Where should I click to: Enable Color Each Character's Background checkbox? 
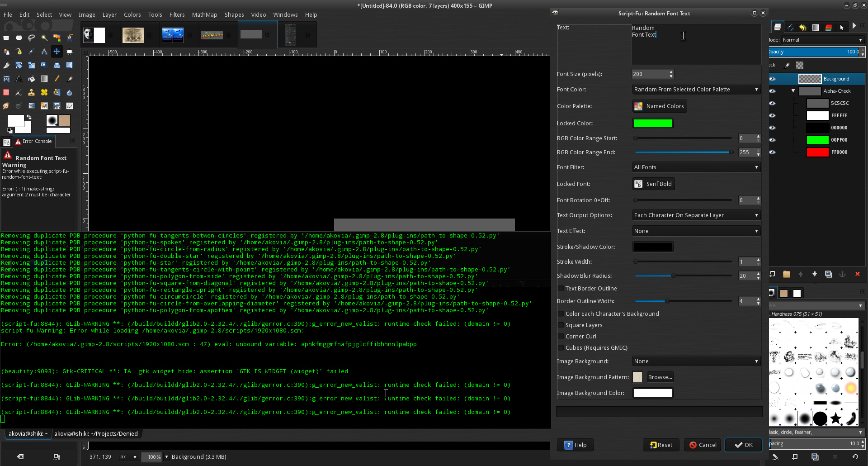point(561,314)
